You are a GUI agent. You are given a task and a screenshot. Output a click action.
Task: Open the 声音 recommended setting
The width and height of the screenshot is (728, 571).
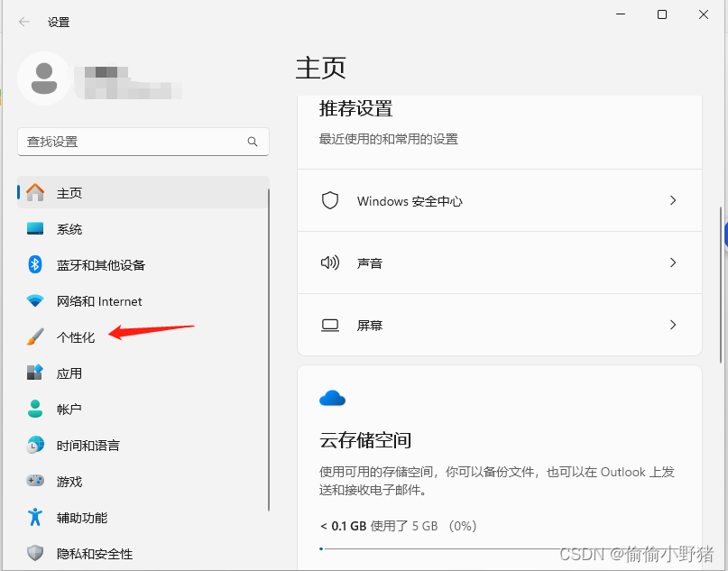(x=500, y=262)
